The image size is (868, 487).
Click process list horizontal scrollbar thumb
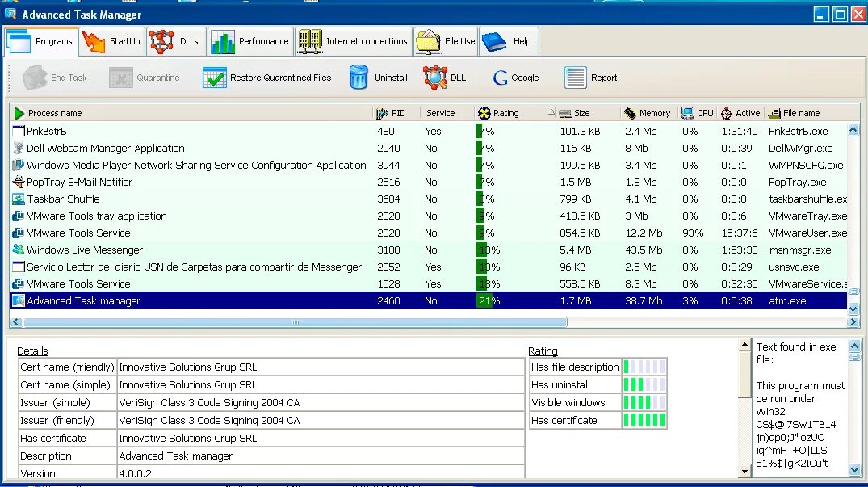click(295, 322)
